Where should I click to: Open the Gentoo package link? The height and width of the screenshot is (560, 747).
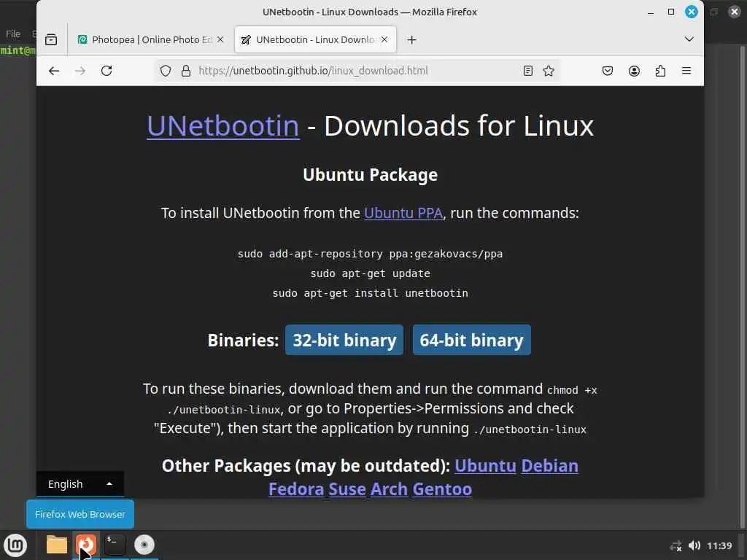click(x=442, y=489)
